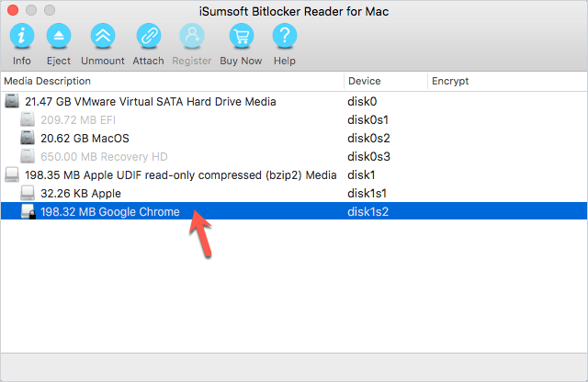Select the 32.26 KB Apple partition
Image resolution: width=588 pixels, height=382 pixels.
tap(294, 194)
